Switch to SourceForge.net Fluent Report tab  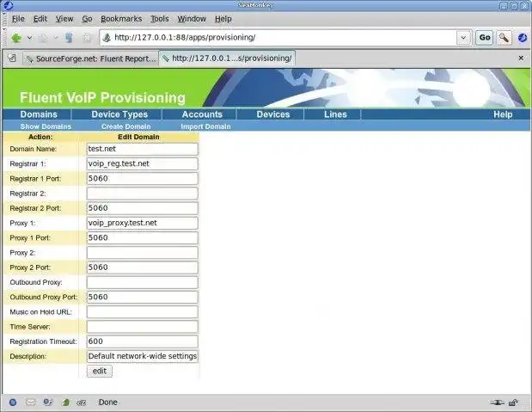[91, 58]
